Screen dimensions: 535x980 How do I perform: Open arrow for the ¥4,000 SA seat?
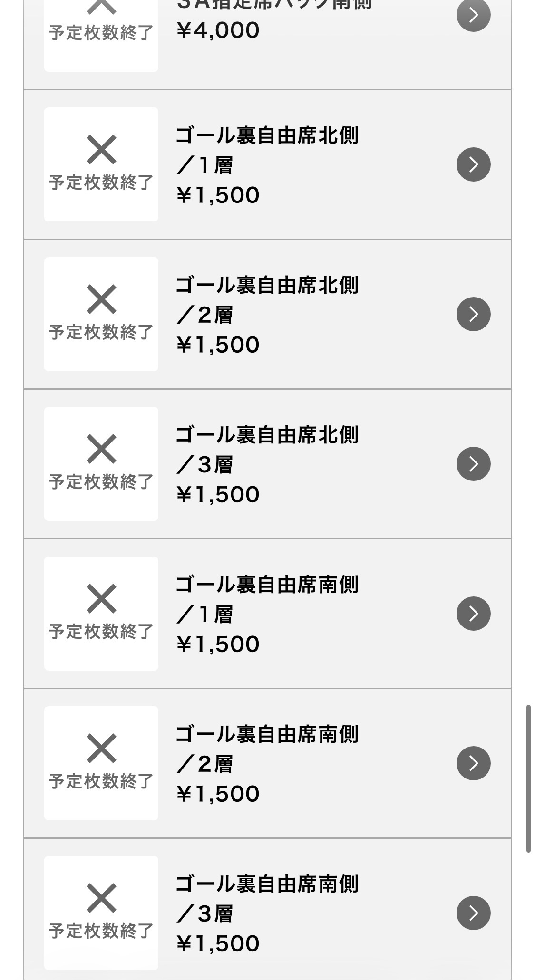(x=473, y=15)
